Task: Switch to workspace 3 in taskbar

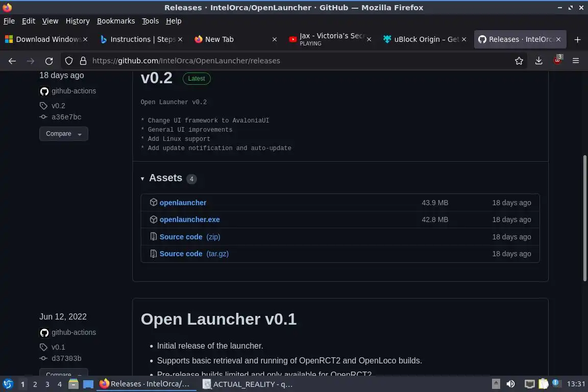Action: [x=47, y=384]
